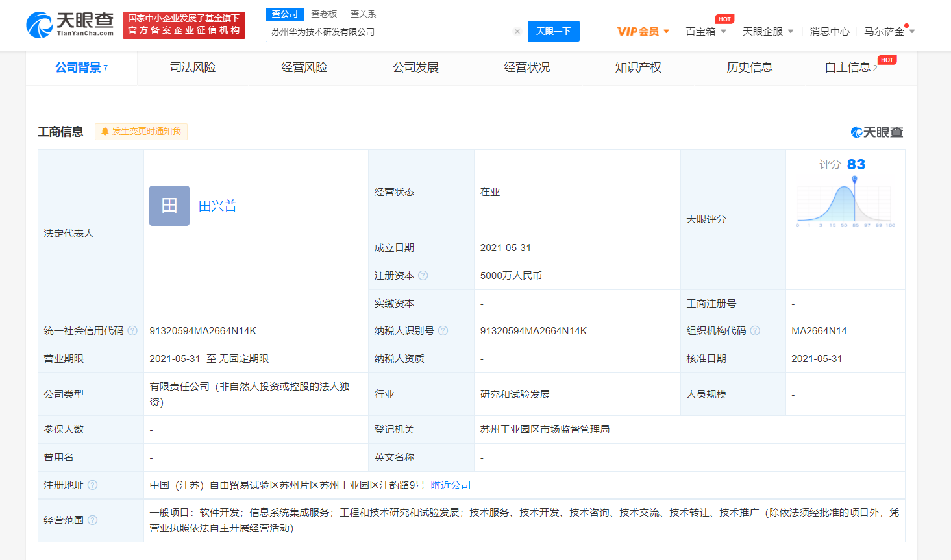Viewport: 951px width, 560px height.
Task: Clear the search box with the X icon
Action: point(517,31)
